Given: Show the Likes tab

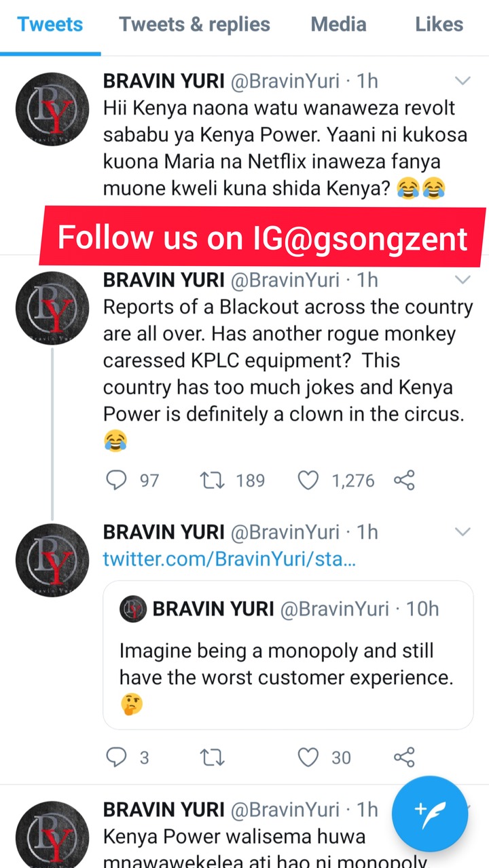Looking at the screenshot, I should tap(439, 24).
